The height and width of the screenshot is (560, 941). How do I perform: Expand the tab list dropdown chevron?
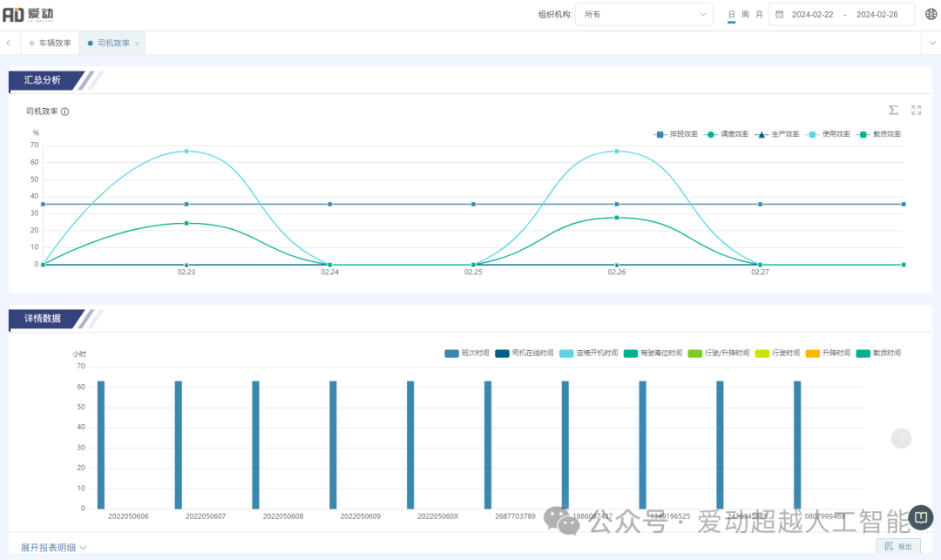pos(931,43)
